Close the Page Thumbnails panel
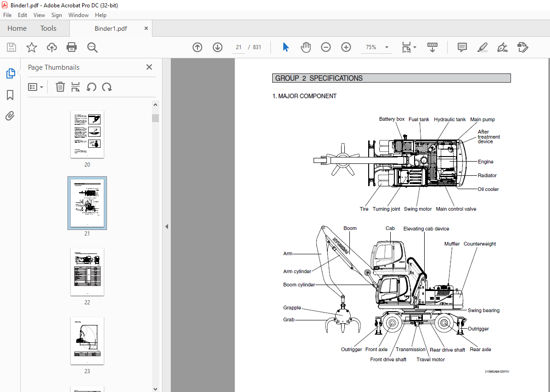Image resolution: width=550 pixels, height=392 pixels. tap(149, 67)
